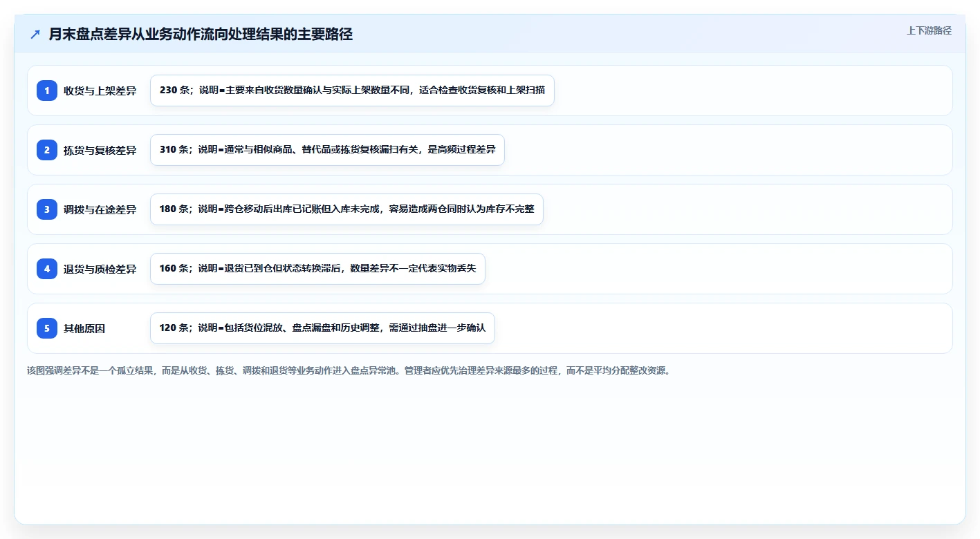
Task: Click the panel title 月末盘点差异从业务动作流向处理结果的主要路径
Action: pos(201,34)
